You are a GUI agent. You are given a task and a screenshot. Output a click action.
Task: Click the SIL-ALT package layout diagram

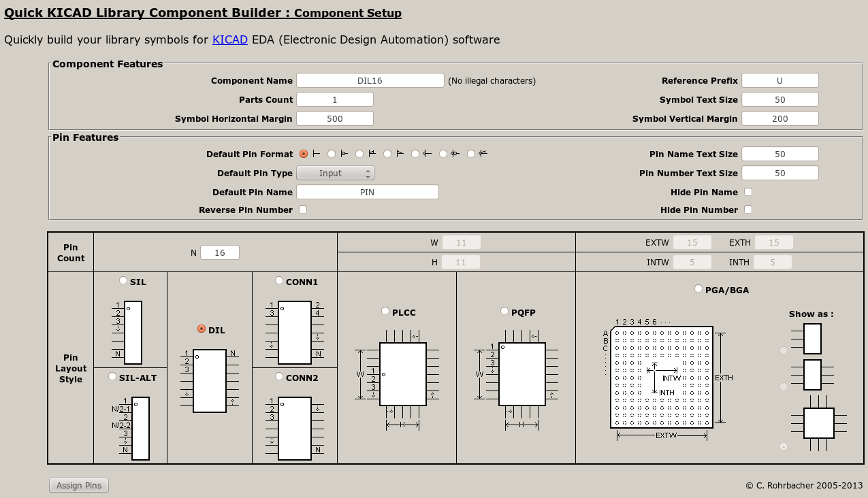tap(140, 429)
